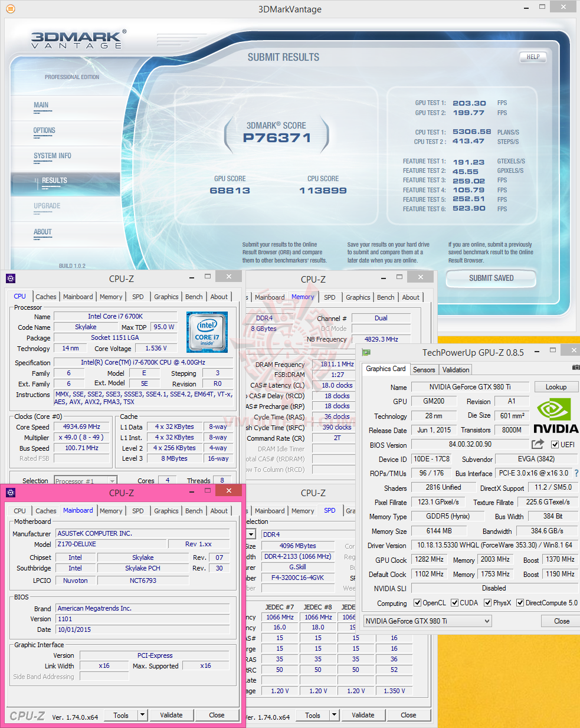Select SPD tab in CPU-Z Mainboard window
The height and width of the screenshot is (728, 580).
tap(137, 511)
